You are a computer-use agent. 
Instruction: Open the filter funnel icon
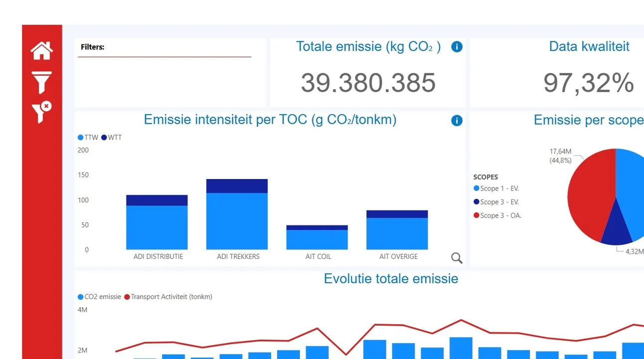[x=41, y=82]
